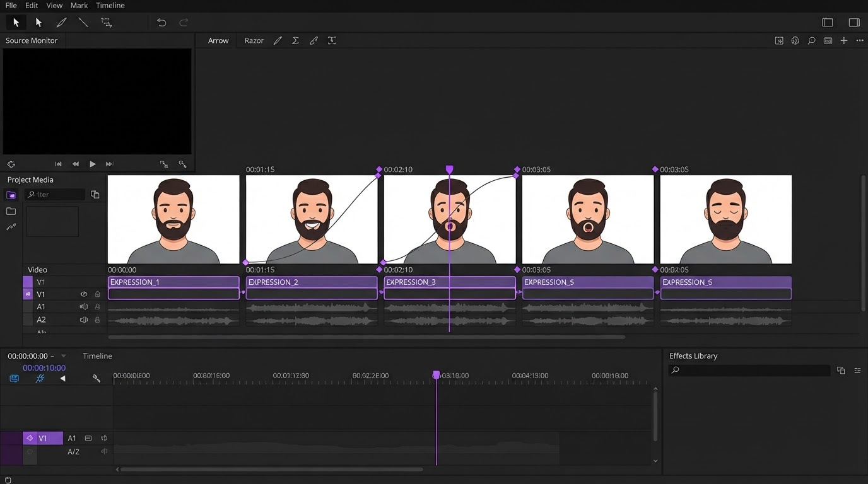Click the plus icon in top-right toolbar
The image size is (868, 484).
844,40
